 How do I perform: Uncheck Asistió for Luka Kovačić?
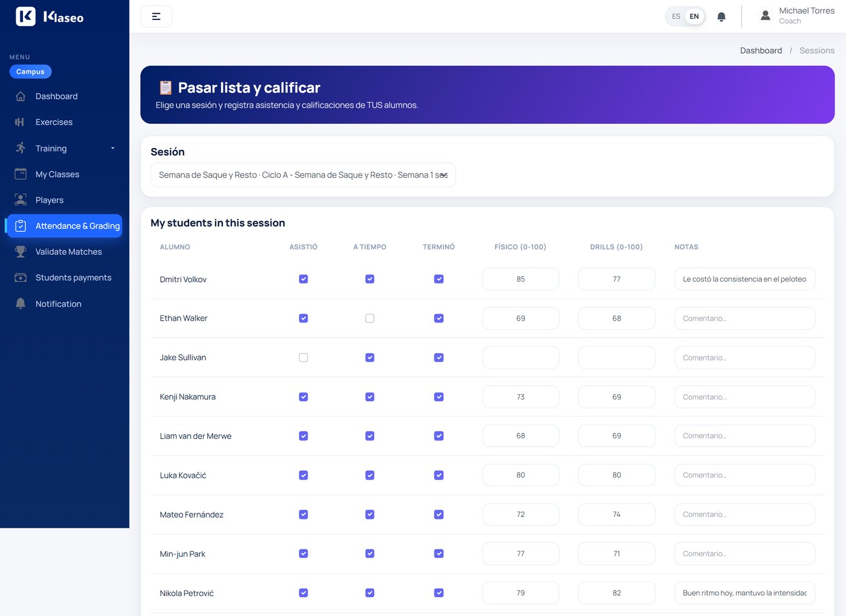tap(303, 475)
